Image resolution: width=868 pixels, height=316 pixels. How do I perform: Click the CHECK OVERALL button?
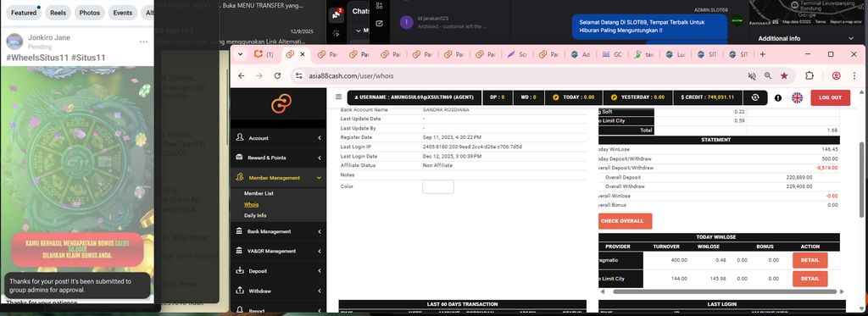pyautogui.click(x=625, y=221)
